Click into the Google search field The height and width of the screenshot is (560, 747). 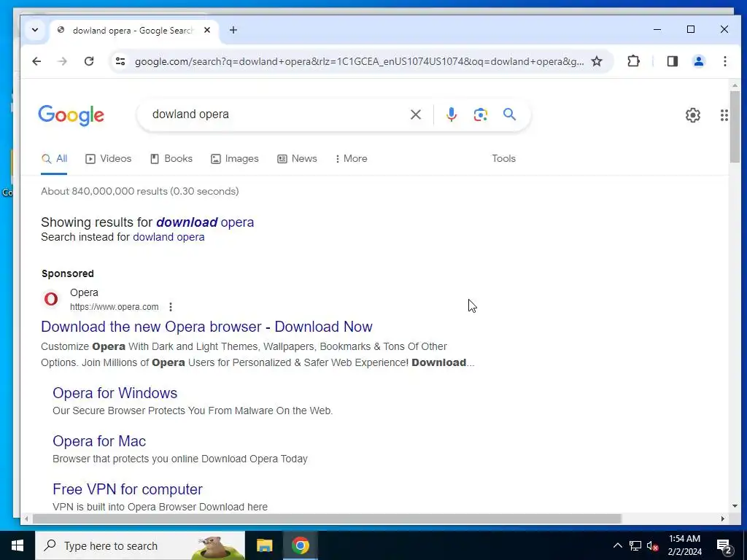276,114
